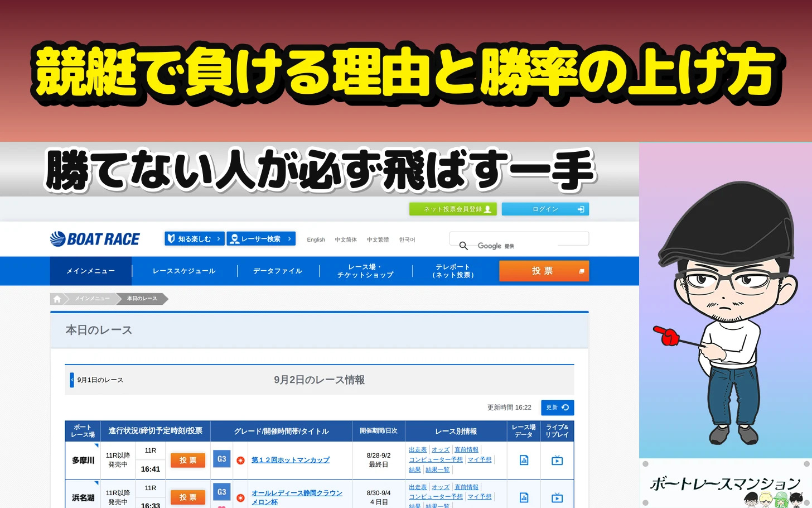Open データファイル menu
The width and height of the screenshot is (812, 508).
point(278,271)
